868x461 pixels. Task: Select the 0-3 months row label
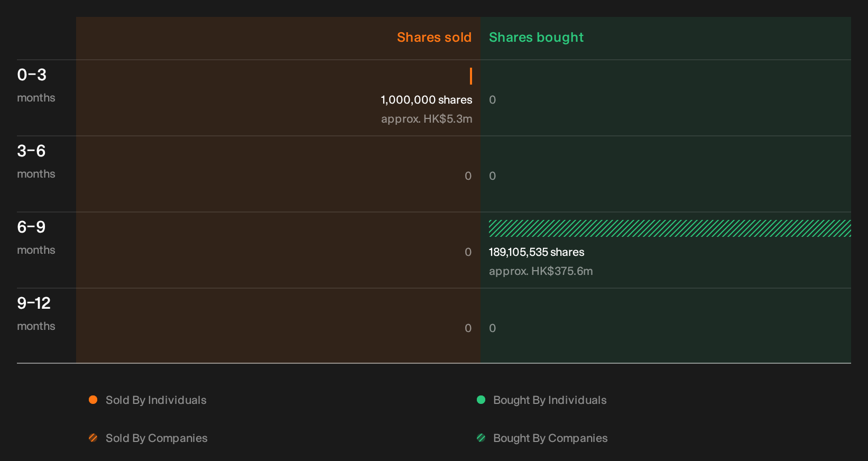[x=36, y=86]
